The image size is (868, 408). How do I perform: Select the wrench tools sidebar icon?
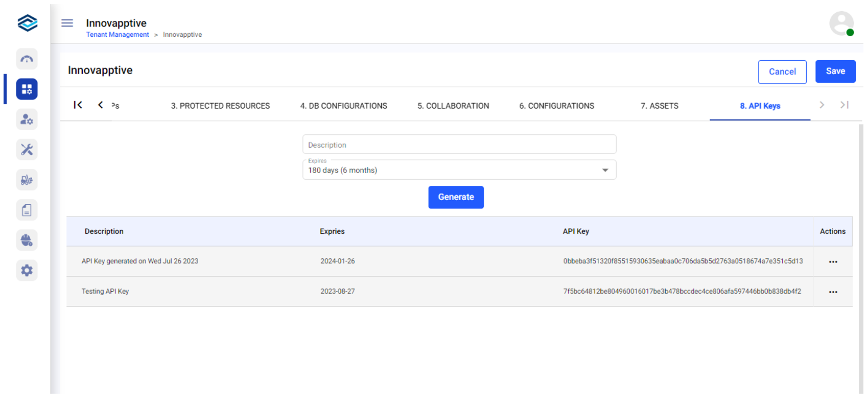pos(27,150)
